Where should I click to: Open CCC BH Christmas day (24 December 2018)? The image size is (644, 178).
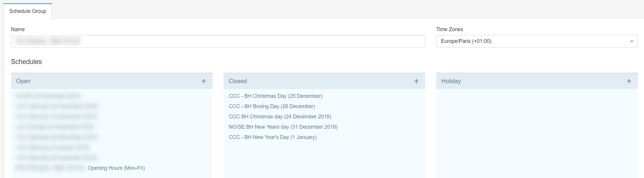(x=280, y=117)
